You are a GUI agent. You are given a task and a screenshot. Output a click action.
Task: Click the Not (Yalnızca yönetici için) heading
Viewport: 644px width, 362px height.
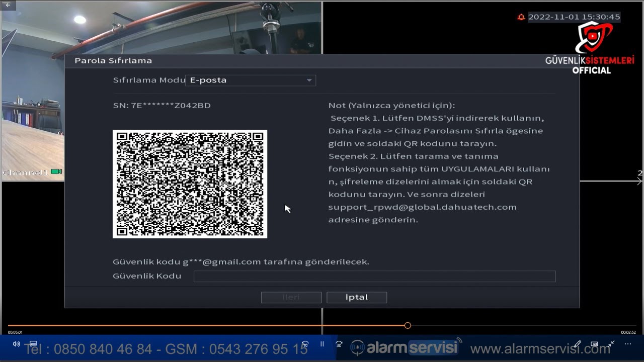391,106
